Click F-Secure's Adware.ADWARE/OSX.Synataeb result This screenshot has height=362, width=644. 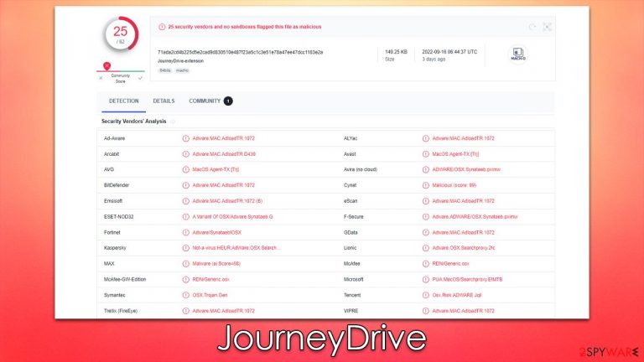click(475, 217)
